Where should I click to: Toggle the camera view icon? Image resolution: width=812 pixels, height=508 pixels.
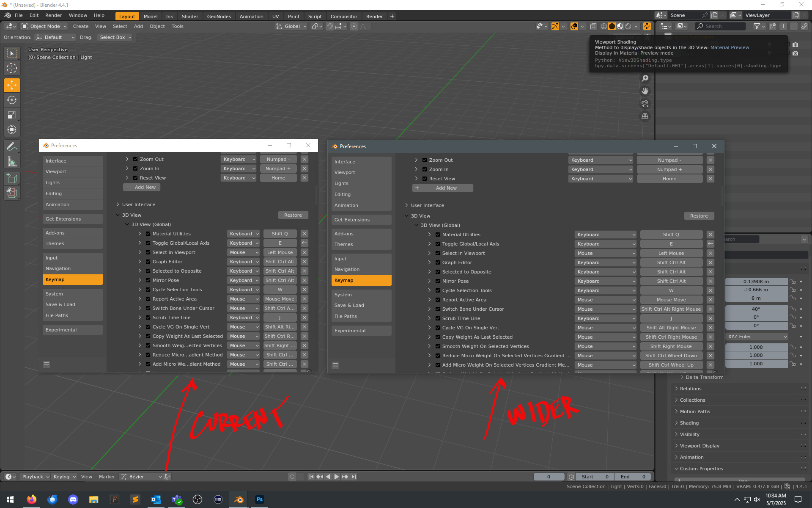645,104
